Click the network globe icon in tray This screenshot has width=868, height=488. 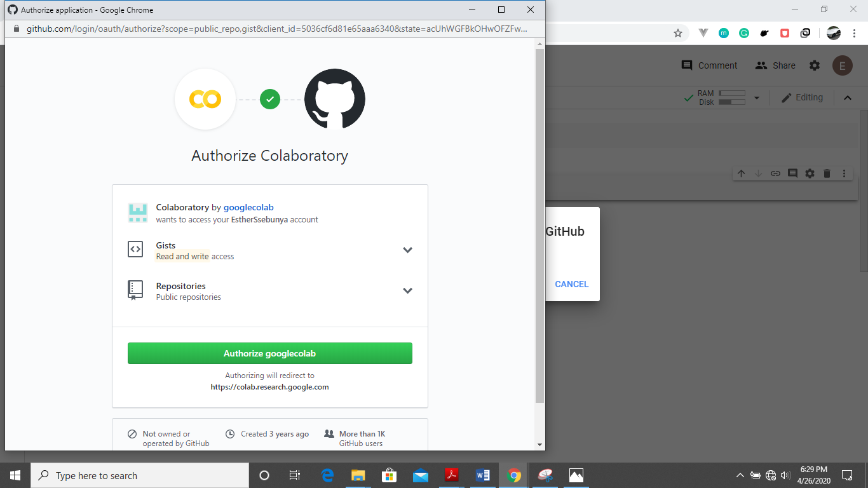tap(771, 475)
